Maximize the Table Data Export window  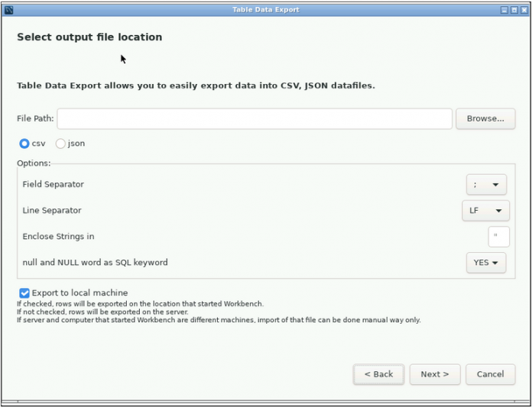(x=514, y=10)
